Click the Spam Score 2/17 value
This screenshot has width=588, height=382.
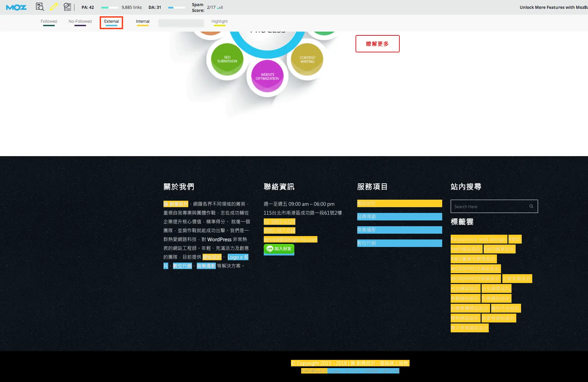click(x=211, y=7)
